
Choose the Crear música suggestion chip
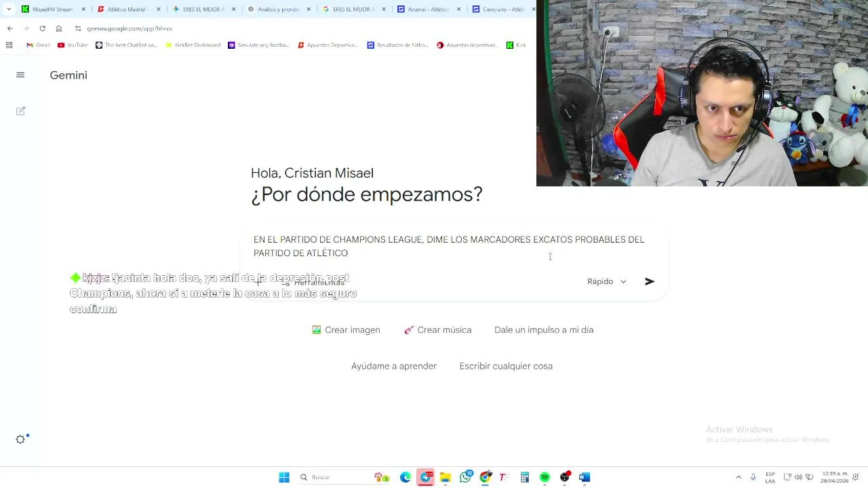(x=437, y=330)
